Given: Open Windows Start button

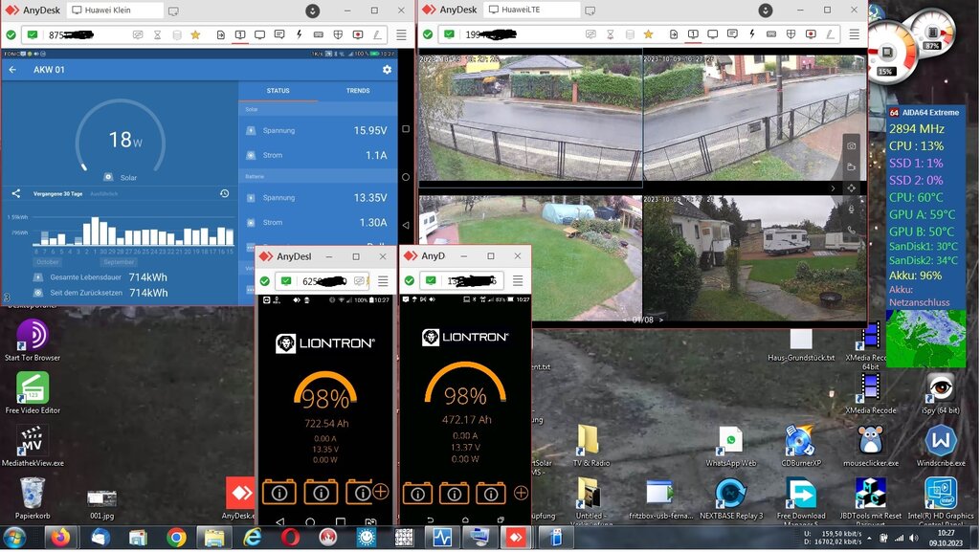Looking at the screenshot, I should (x=14, y=538).
